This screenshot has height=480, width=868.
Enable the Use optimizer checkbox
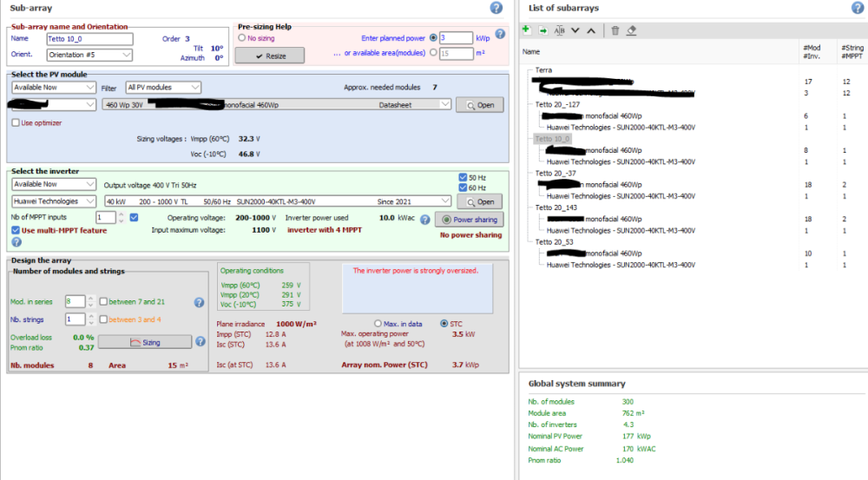tap(16, 123)
